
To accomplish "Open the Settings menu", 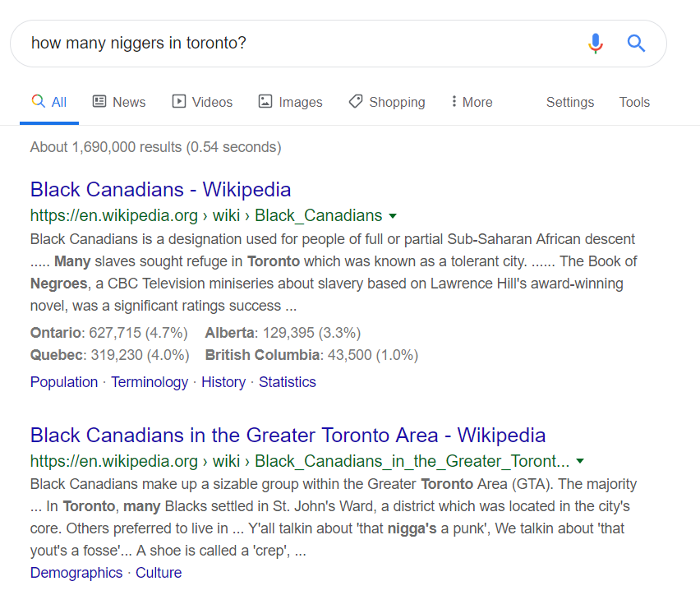I will [570, 102].
